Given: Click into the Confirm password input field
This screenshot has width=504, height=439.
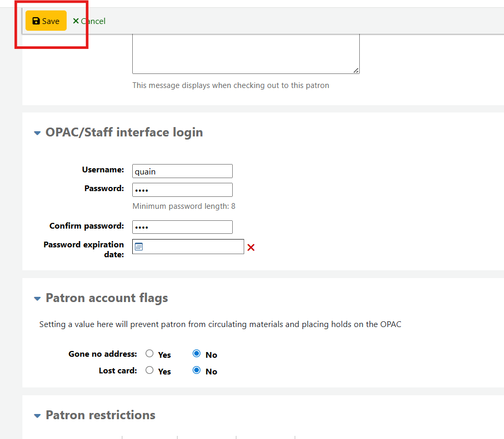Looking at the screenshot, I should [182, 227].
